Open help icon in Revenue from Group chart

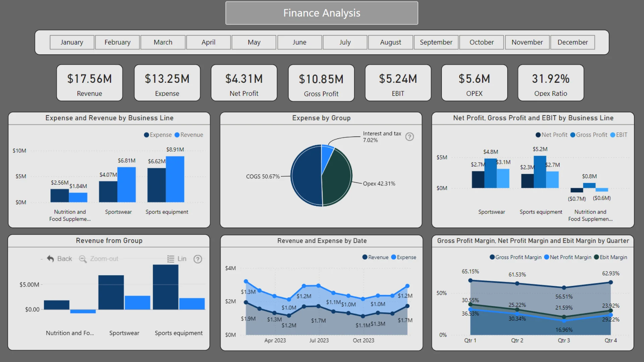[198, 259]
